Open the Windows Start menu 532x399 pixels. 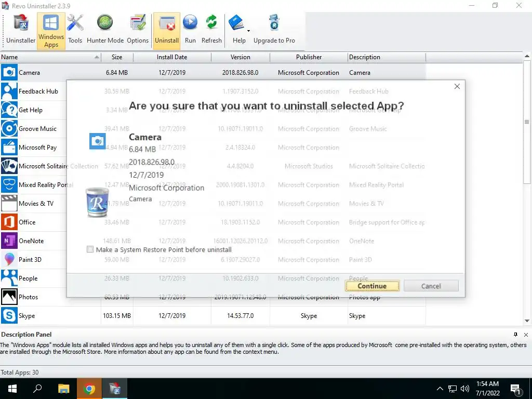[x=12, y=389]
